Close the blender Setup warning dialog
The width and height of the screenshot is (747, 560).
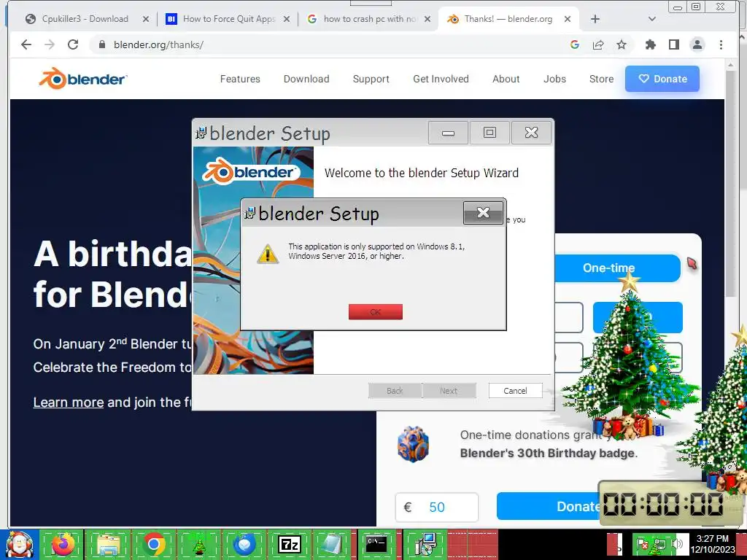coord(483,213)
